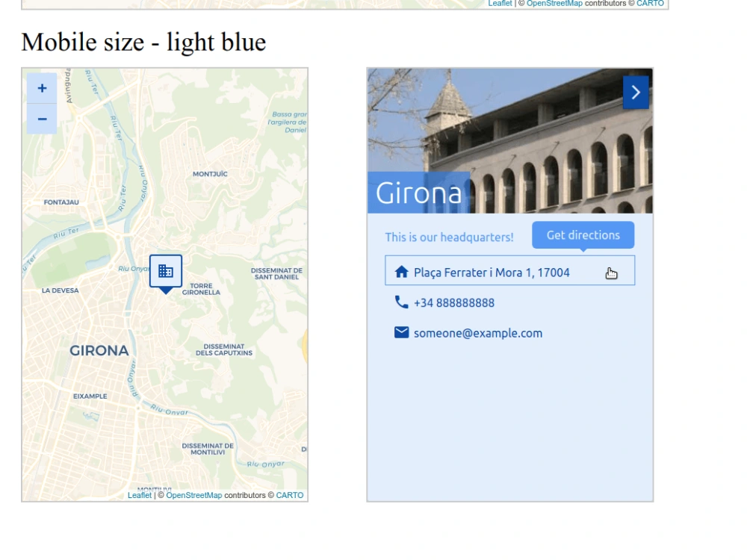Zoom in on the Girona map
Screen dimensions: 747x560
pyautogui.click(x=42, y=88)
